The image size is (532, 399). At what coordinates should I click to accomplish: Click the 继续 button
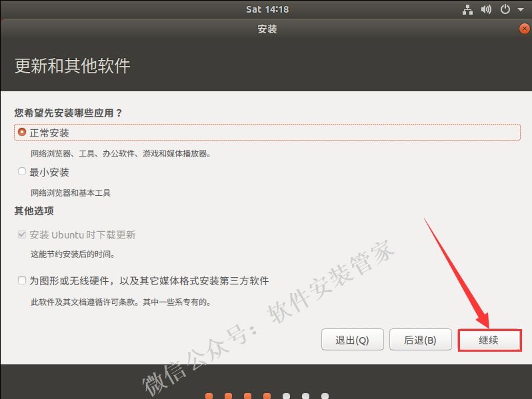489,340
